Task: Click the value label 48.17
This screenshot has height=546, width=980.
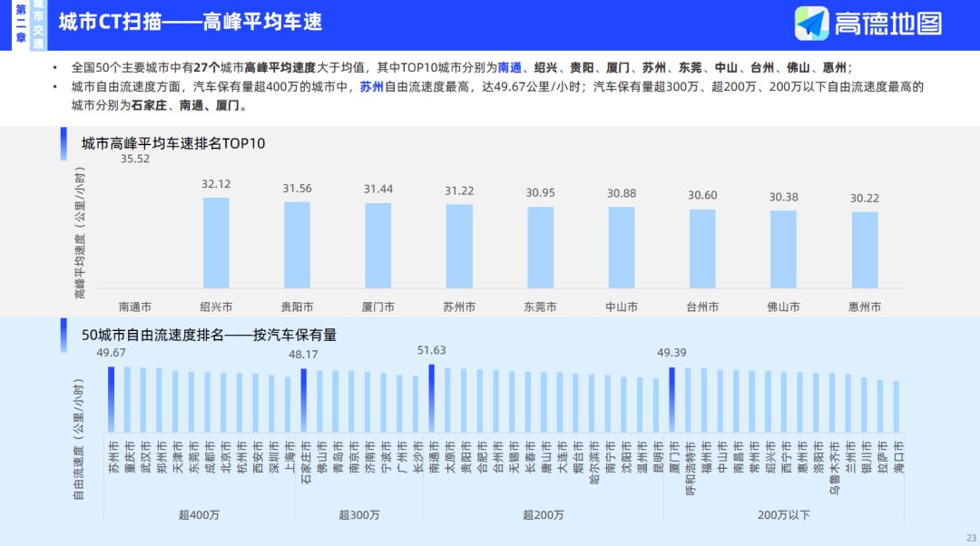Action: tap(303, 355)
